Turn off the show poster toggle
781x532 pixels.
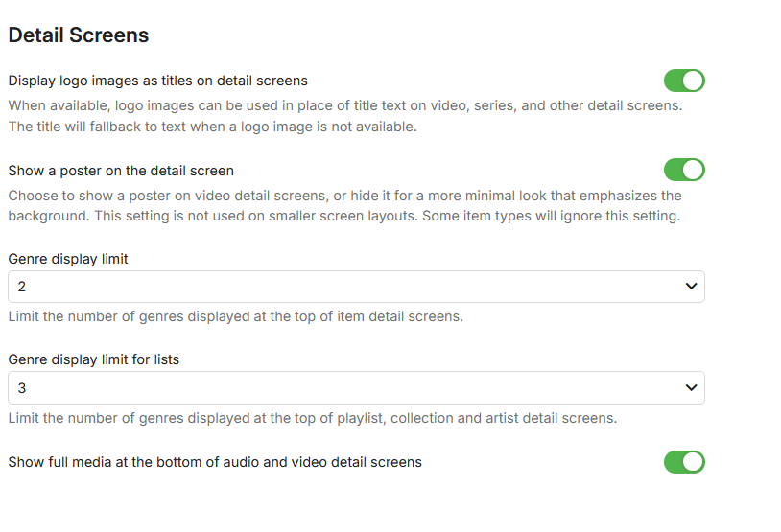coord(684,171)
